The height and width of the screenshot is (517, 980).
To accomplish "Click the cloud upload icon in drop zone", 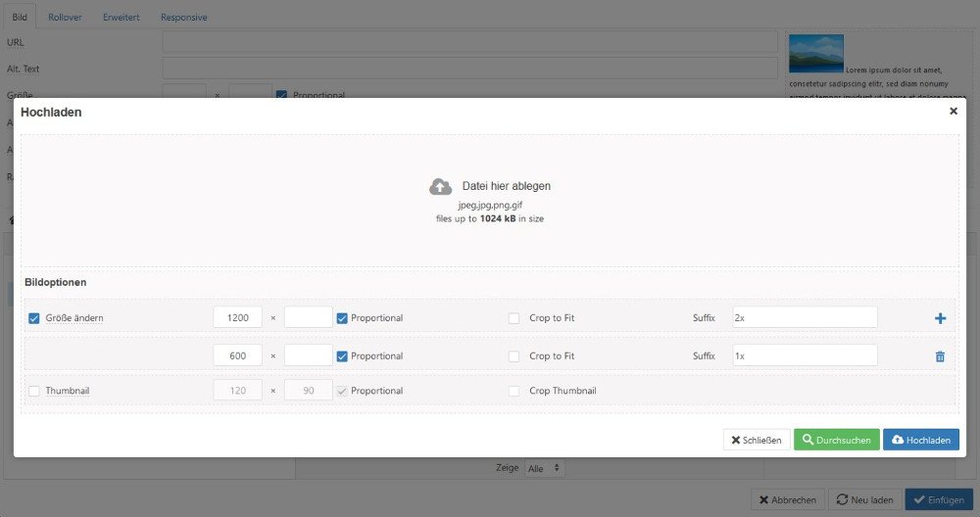I will pyautogui.click(x=441, y=186).
